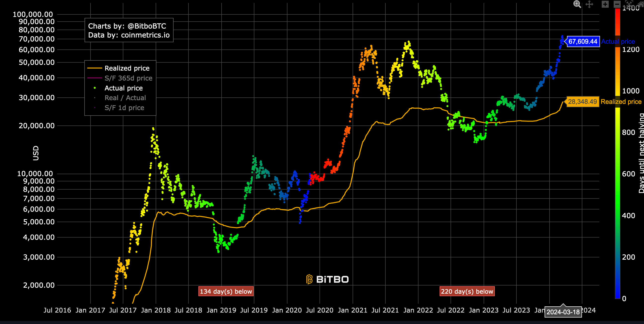The image size is (644, 324).
Task: Click the Charts by @BitboBTC credit box
Action: click(129, 30)
